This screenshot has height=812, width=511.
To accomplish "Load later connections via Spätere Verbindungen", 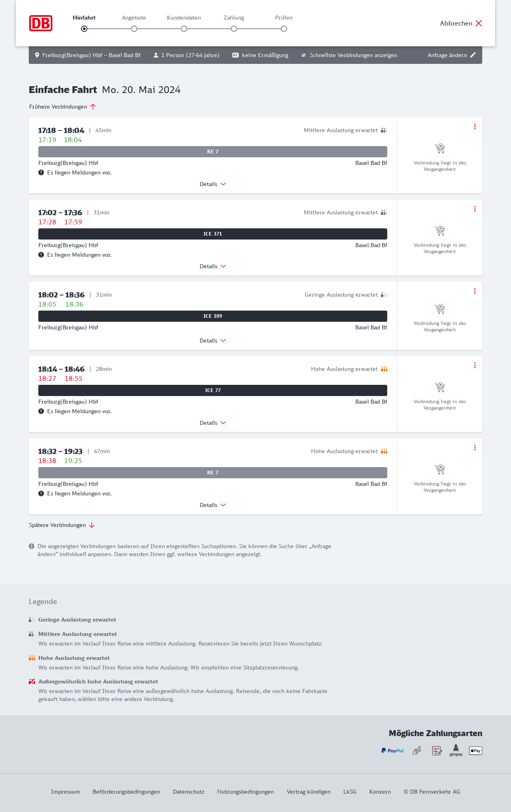I will pos(62,525).
